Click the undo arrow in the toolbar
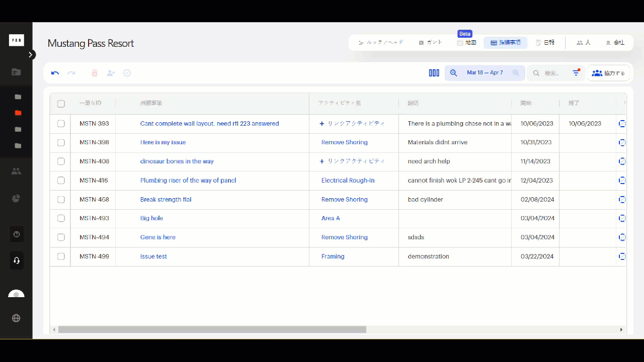 coord(55,73)
